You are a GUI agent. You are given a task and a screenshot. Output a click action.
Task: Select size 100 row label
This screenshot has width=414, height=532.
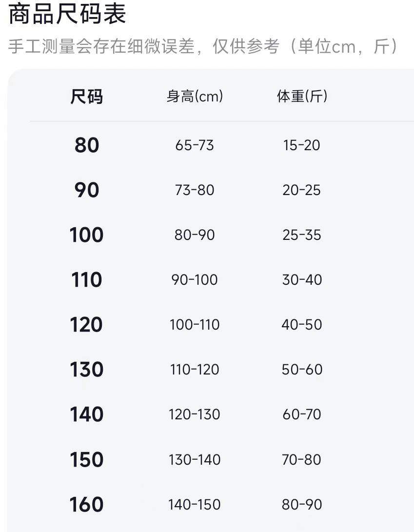[x=87, y=235]
